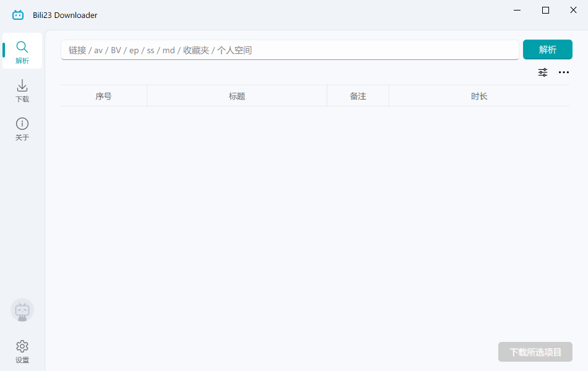
Task: Click the 下载所选项目 download button
Action: 535,352
